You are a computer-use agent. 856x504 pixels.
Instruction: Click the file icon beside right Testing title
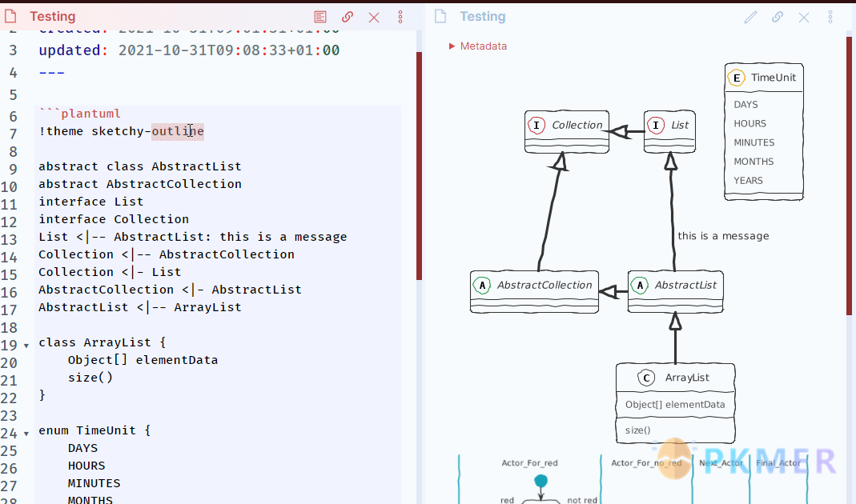[x=440, y=16]
